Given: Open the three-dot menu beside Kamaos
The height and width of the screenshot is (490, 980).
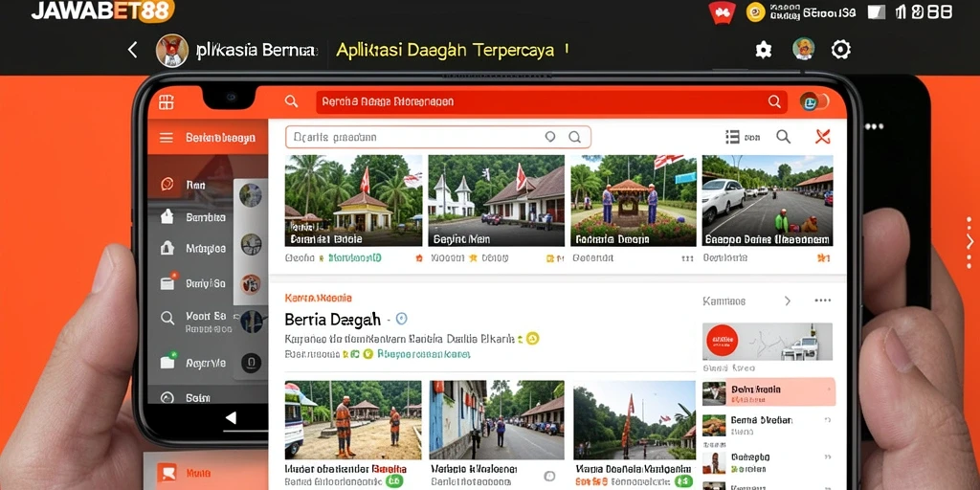Looking at the screenshot, I should [x=823, y=301].
